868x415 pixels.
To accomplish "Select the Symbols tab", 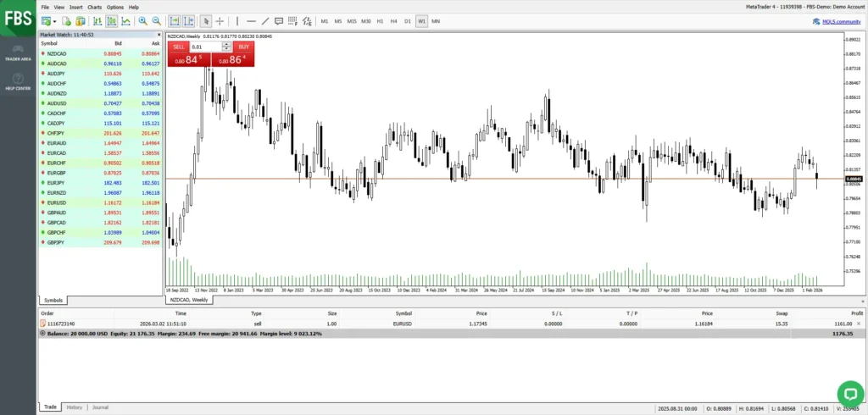I will pos(53,300).
